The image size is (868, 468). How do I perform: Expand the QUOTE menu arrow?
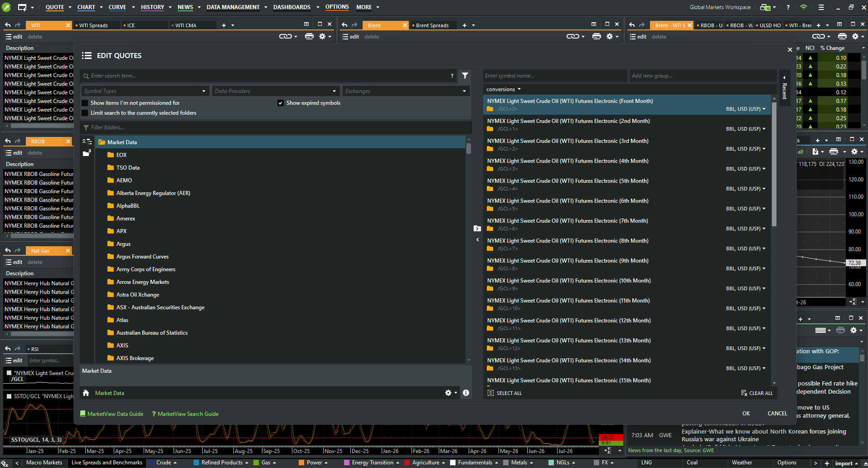click(70, 7)
